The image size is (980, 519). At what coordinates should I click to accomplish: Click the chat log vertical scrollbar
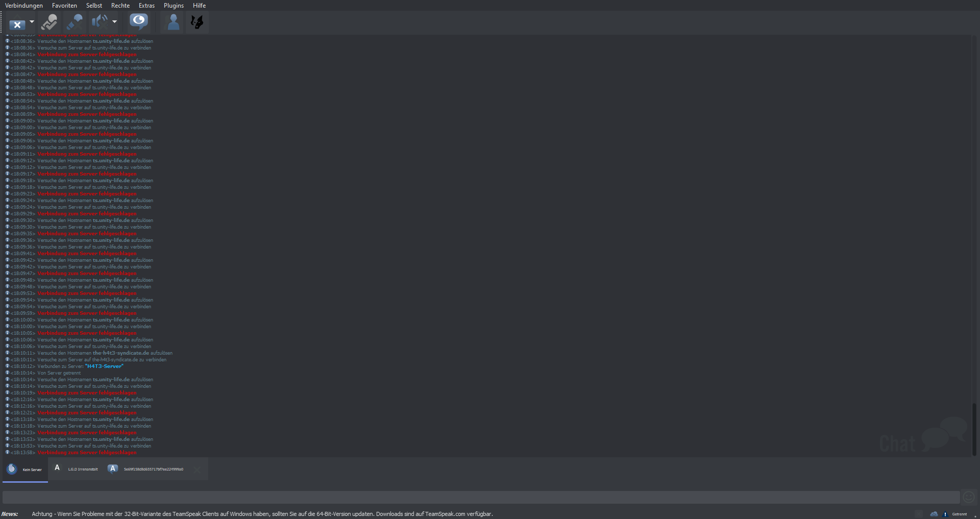coord(974,429)
